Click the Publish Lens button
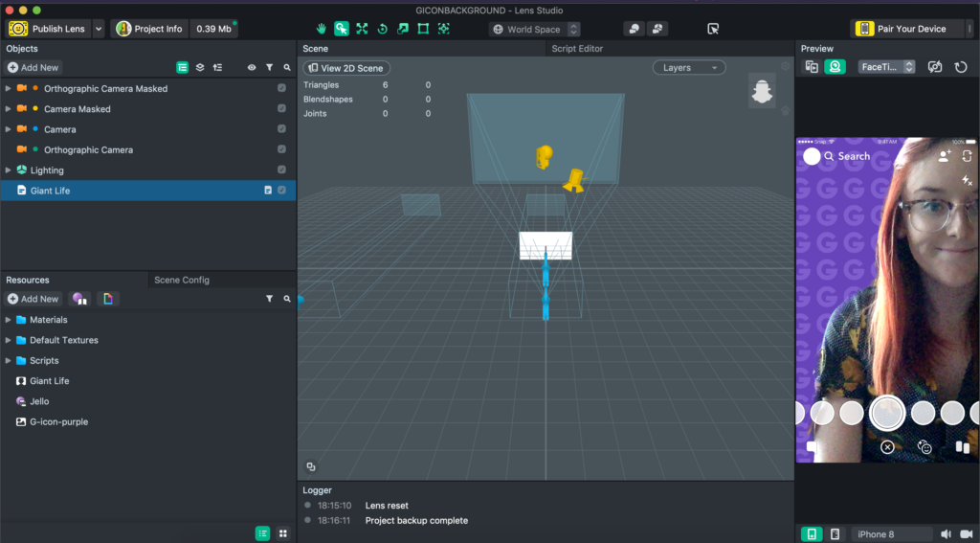This screenshot has height=543, width=980. pyautogui.click(x=48, y=29)
